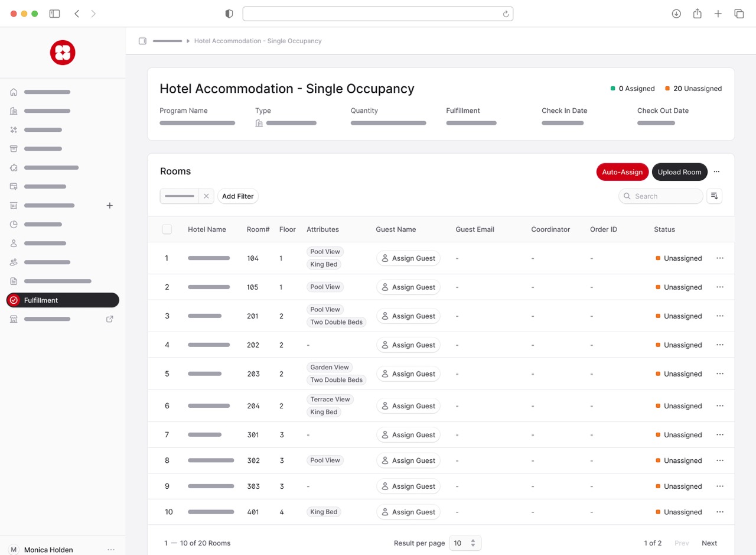Click the sort order icon beside Search
Screen dimensions: 756x555
(x=714, y=196)
